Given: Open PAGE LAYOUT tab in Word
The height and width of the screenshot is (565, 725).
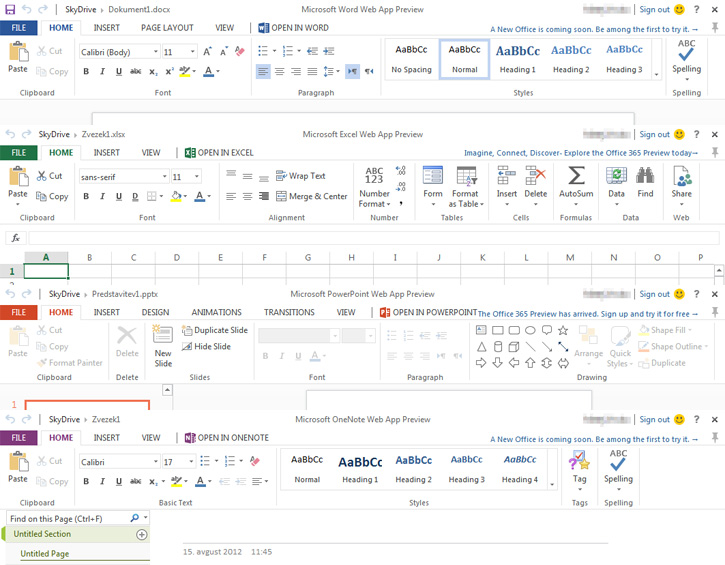Looking at the screenshot, I should point(167,28).
